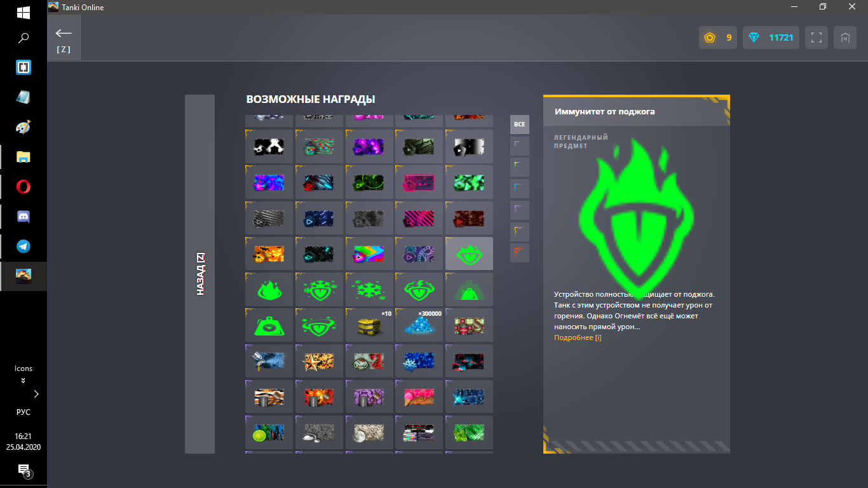Image resolution: width=868 pixels, height=488 pixels.
Task: Toggle fullscreen mode icon
Action: tap(817, 37)
